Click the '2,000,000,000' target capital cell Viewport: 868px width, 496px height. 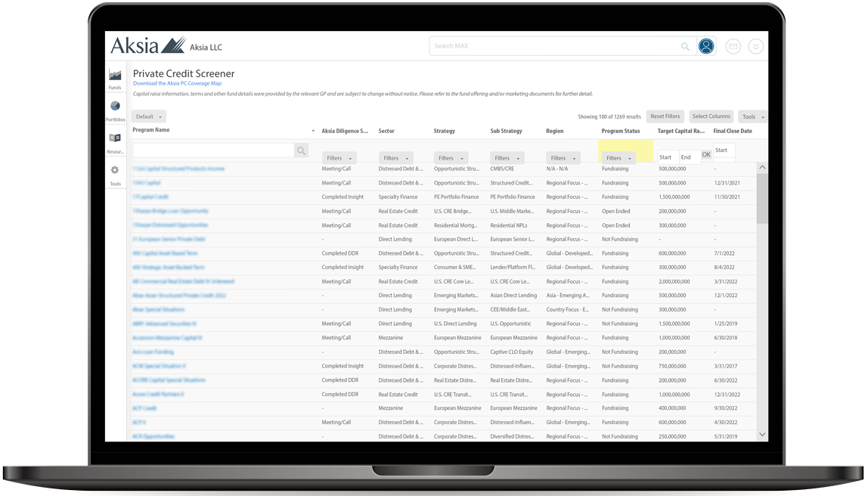pos(674,282)
